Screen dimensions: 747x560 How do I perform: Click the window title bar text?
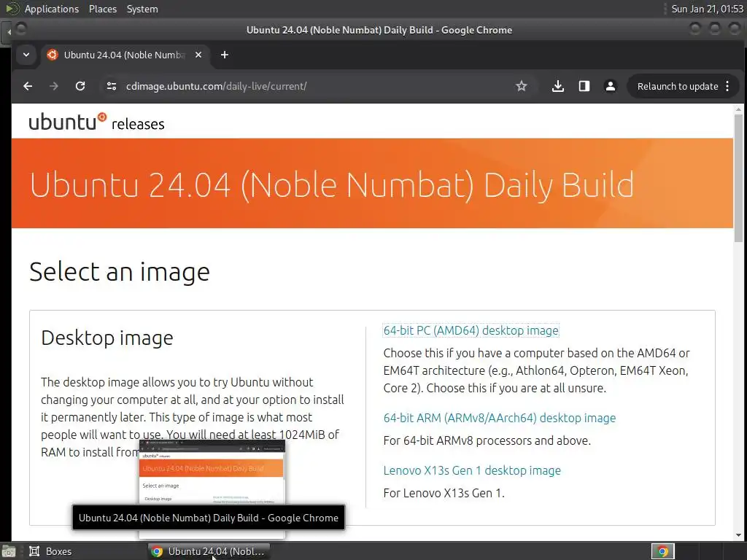(x=379, y=30)
